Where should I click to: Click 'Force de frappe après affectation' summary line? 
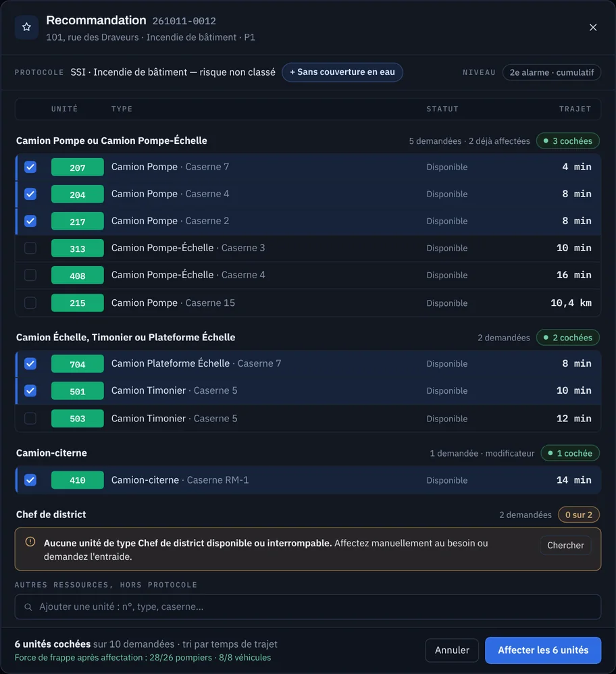(143, 658)
